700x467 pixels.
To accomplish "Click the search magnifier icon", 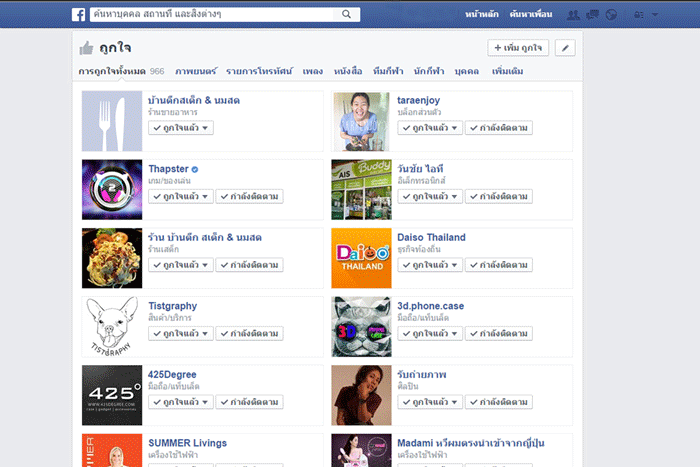I will [346, 14].
